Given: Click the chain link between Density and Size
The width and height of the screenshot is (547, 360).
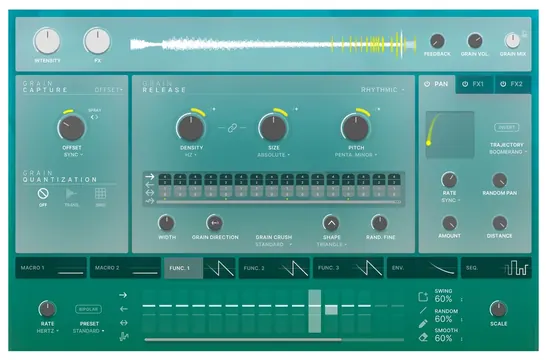Looking at the screenshot, I should [x=232, y=128].
